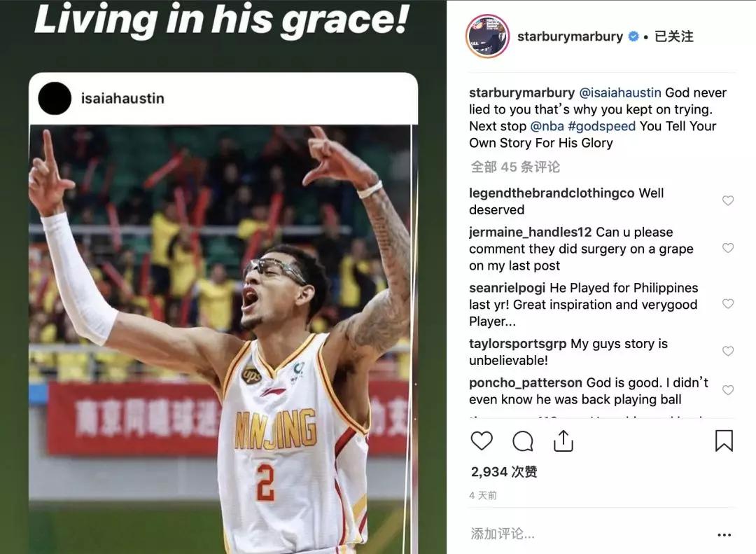Share the post via upload icon

(x=563, y=441)
